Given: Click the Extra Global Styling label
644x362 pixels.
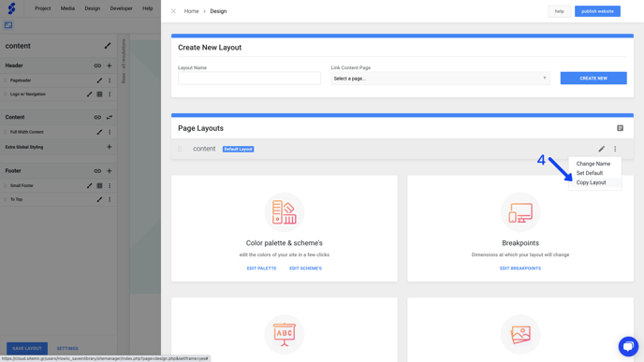Looking at the screenshot, I should point(24,147).
